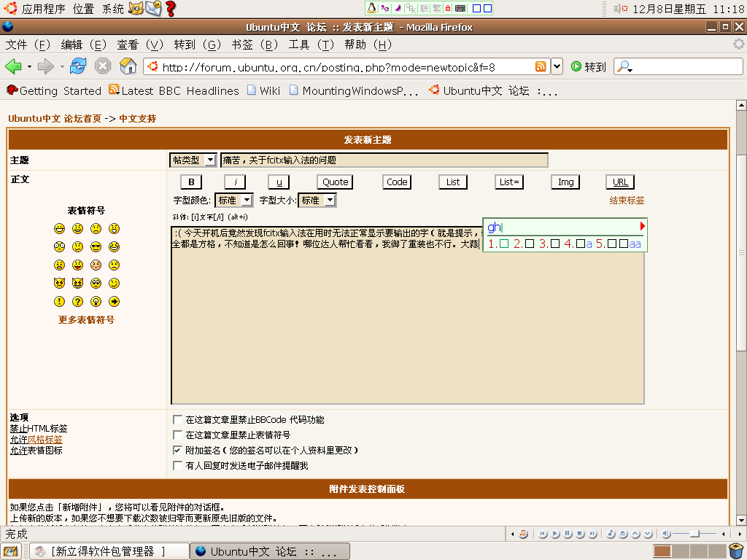Open the 字型颜色 font color dropdown
The width and height of the screenshot is (747, 560).
click(234, 201)
